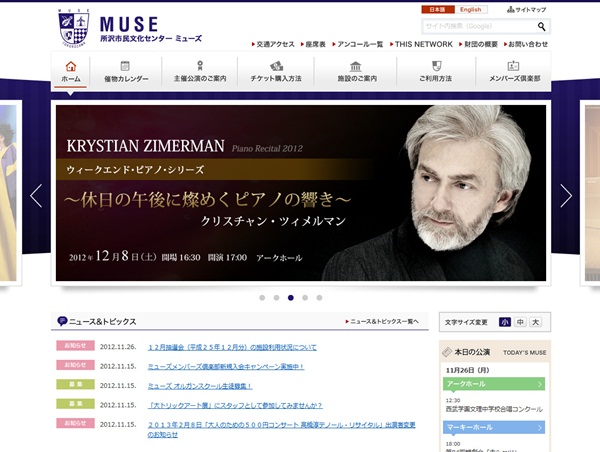This screenshot has width=600, height=452.
Task: Click the left partial slide thumbnail
Action: pyautogui.click(x=8, y=193)
